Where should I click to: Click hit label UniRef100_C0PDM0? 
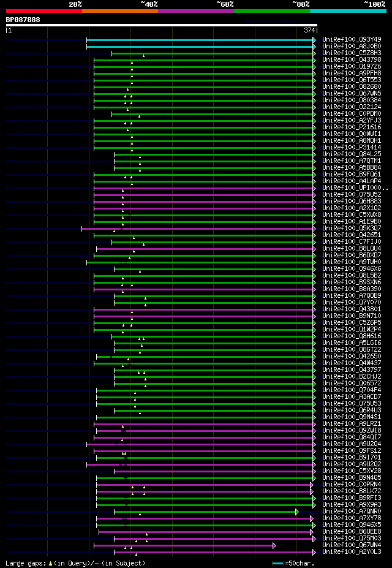(352, 113)
